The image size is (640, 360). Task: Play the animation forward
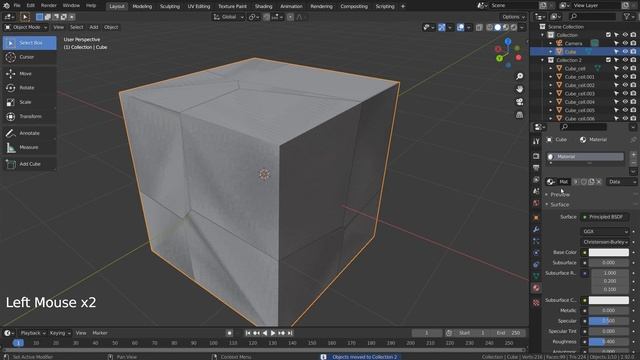(x=273, y=333)
